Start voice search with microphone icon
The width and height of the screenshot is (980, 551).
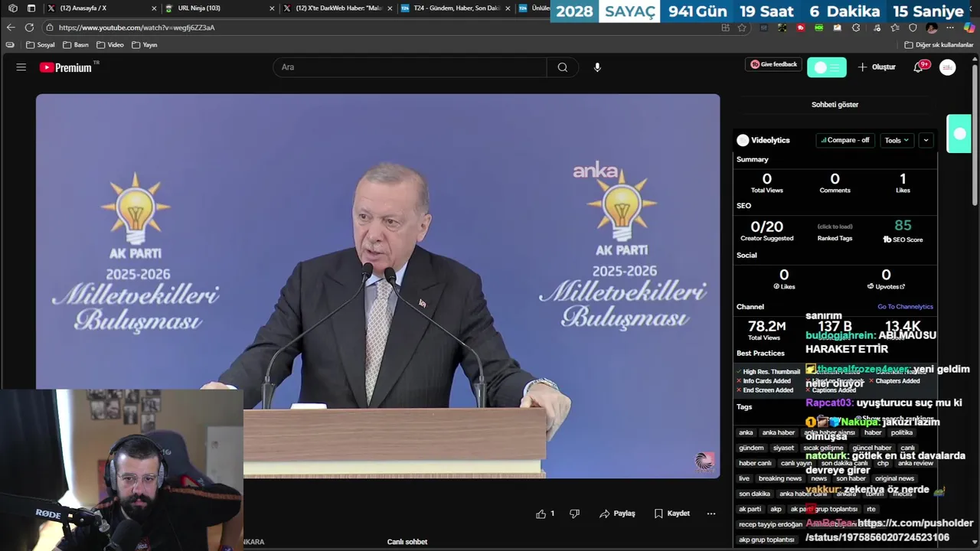pos(597,67)
